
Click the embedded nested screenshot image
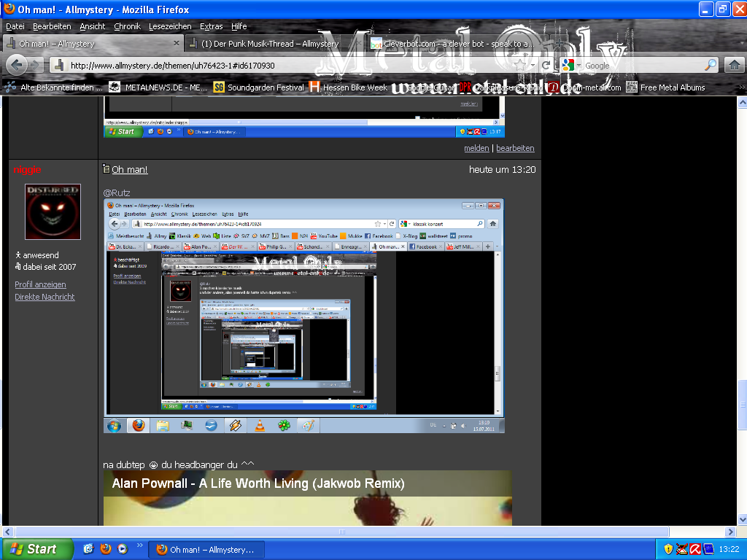click(304, 316)
